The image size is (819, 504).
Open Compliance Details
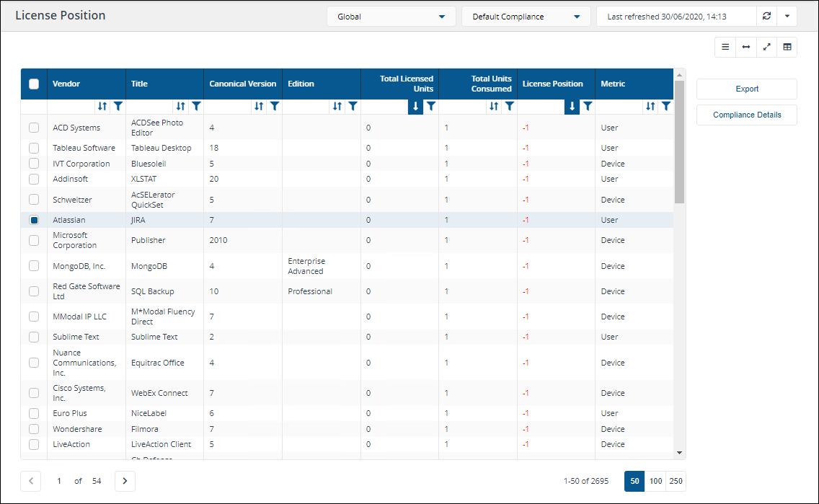point(746,115)
